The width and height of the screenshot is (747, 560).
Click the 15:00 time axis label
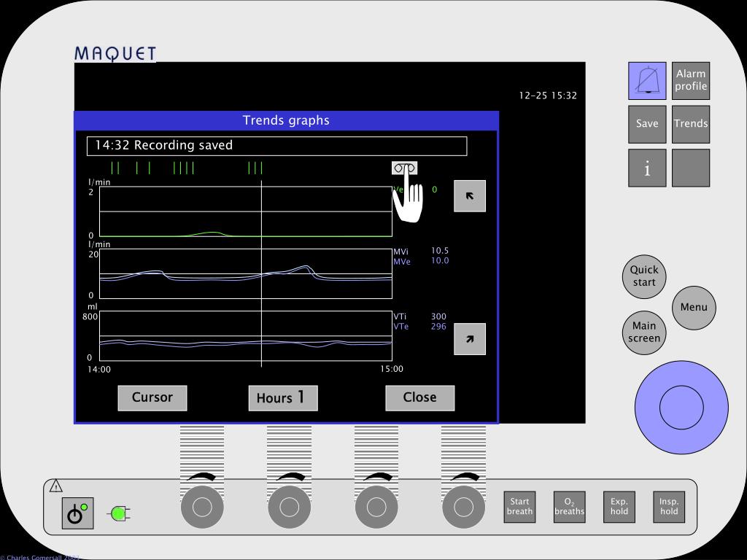[x=392, y=368]
